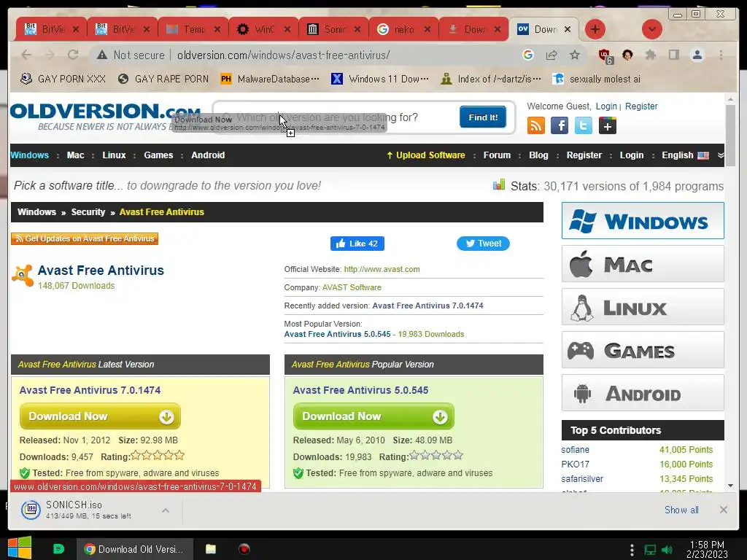Toggle the browser side panel icon
This screenshot has width=747, height=560.
click(673, 55)
